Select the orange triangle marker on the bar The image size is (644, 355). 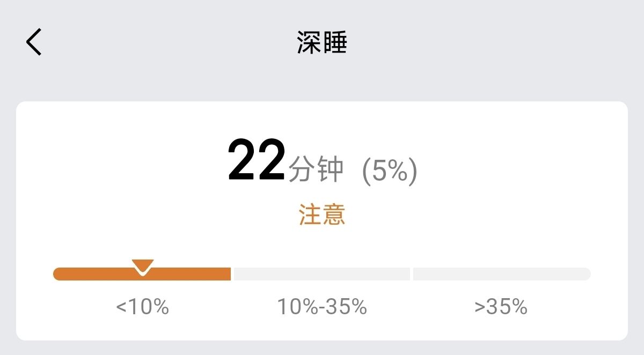[143, 268]
